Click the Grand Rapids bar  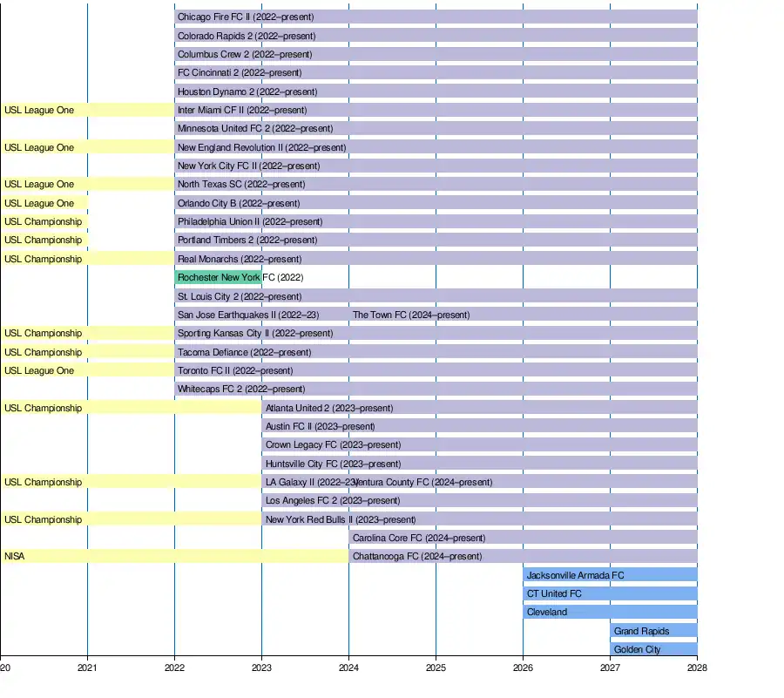(x=653, y=631)
